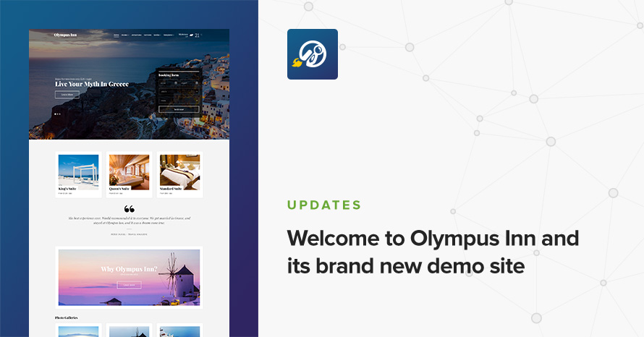Open the Queen's Suite room thumbnail
This screenshot has height=337, width=644.
click(x=129, y=172)
